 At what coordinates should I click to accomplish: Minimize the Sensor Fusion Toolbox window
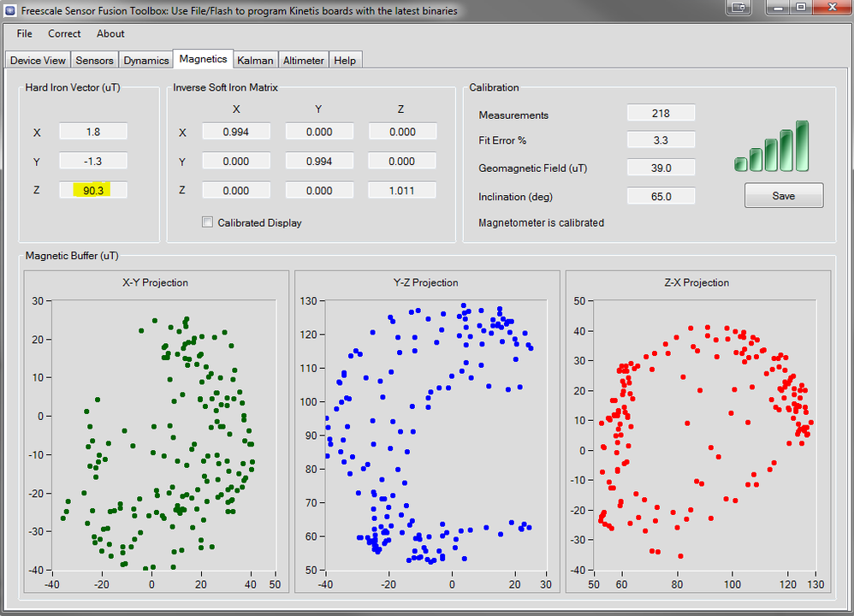778,8
